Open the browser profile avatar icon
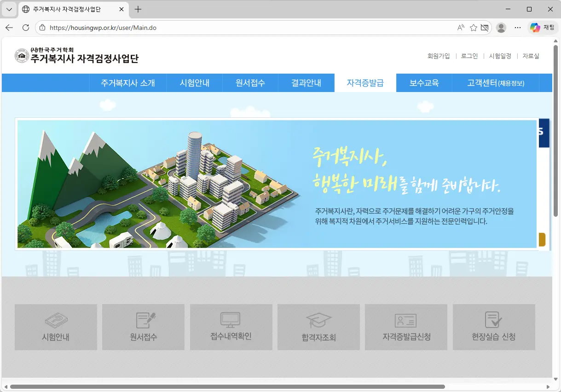561x392 pixels. [x=501, y=28]
